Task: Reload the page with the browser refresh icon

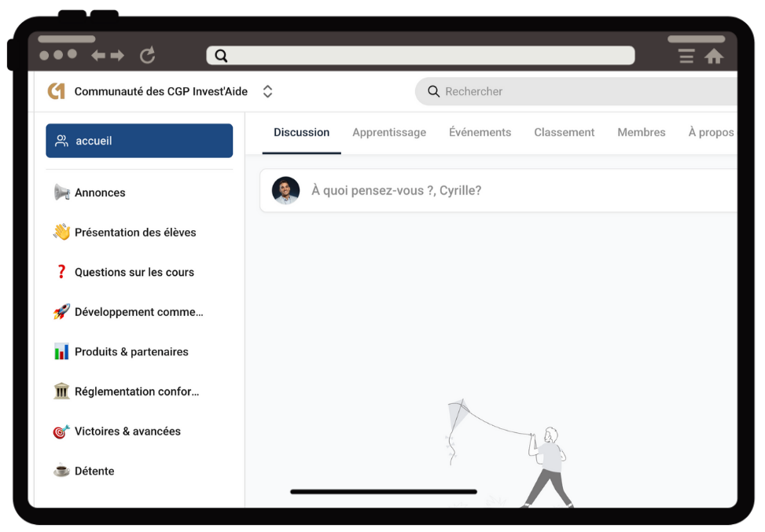Action: click(147, 55)
